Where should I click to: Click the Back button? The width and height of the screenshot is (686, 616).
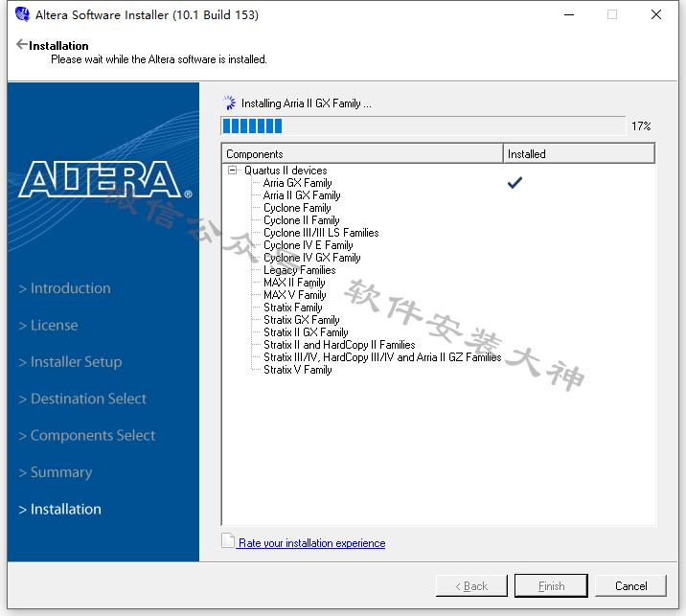[x=471, y=585]
